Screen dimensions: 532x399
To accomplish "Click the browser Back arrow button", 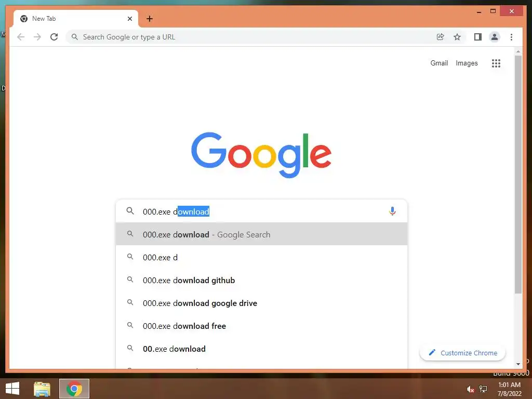I will (21, 37).
